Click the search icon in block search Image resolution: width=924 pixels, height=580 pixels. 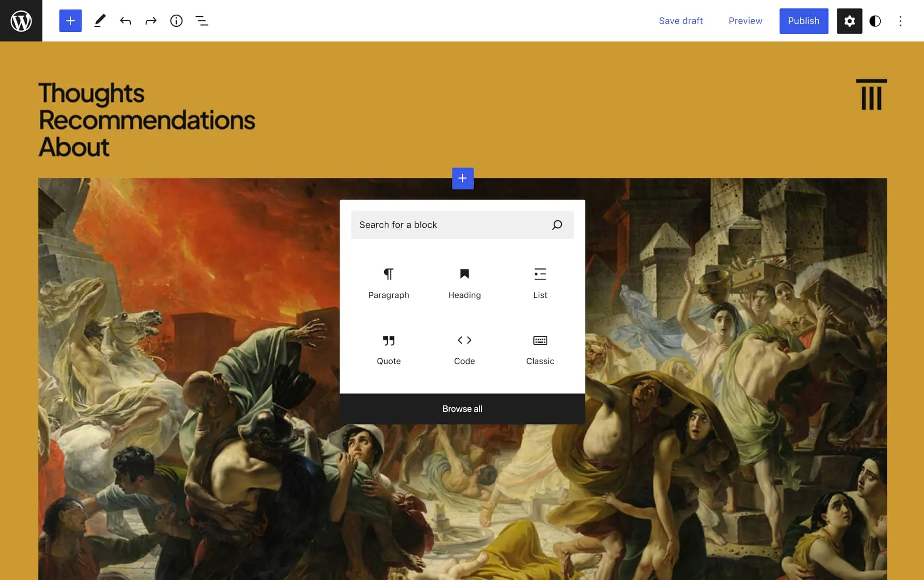pyautogui.click(x=557, y=224)
